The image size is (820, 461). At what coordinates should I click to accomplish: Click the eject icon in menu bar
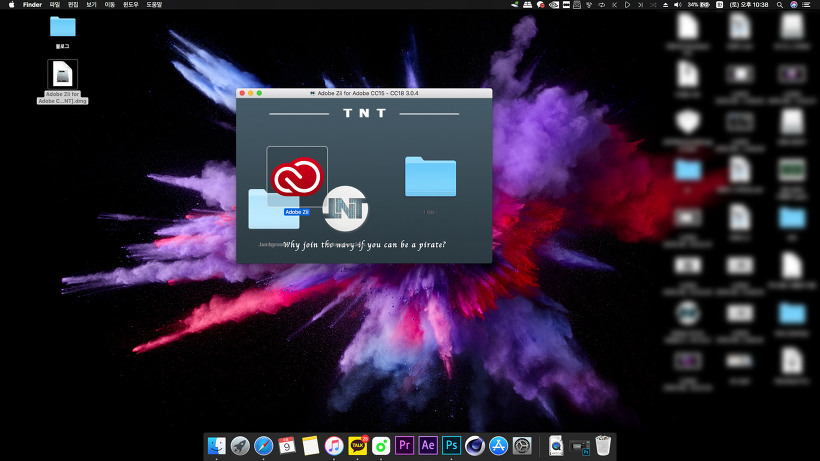[665, 5]
